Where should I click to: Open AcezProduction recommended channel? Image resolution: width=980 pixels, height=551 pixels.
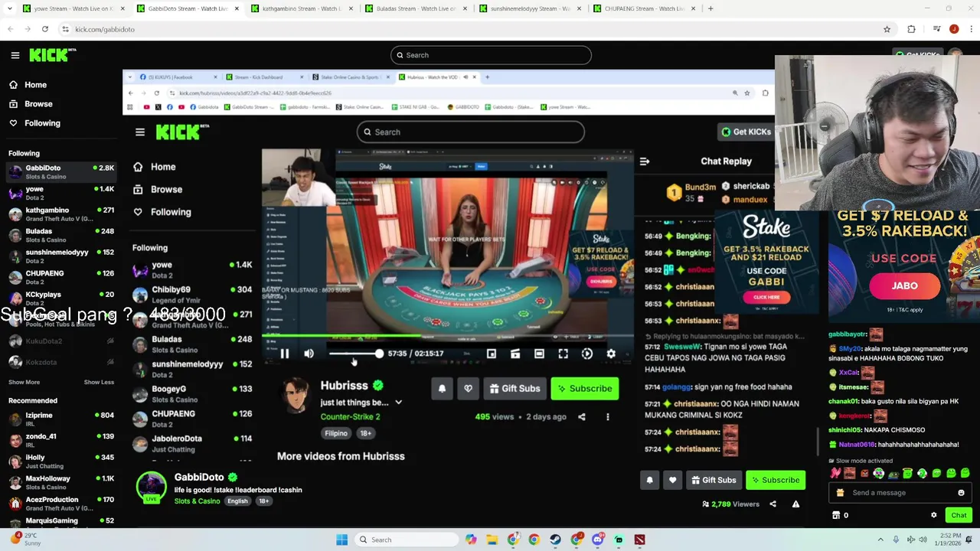(x=61, y=504)
